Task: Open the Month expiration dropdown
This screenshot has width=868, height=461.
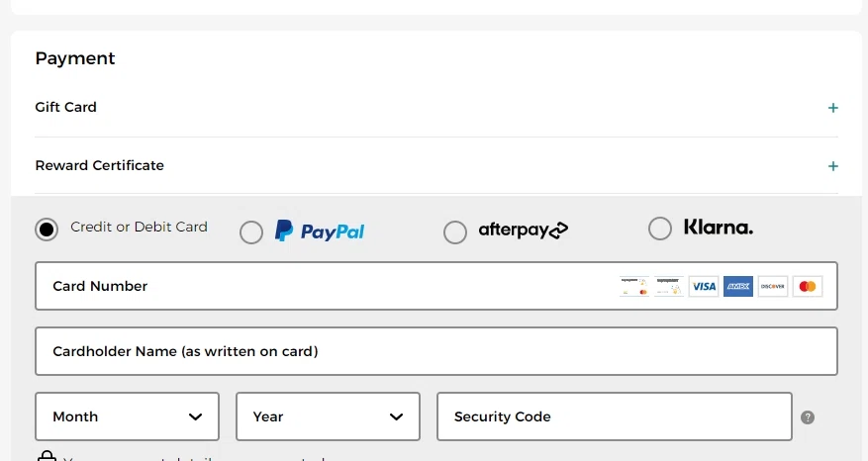Action: click(127, 416)
